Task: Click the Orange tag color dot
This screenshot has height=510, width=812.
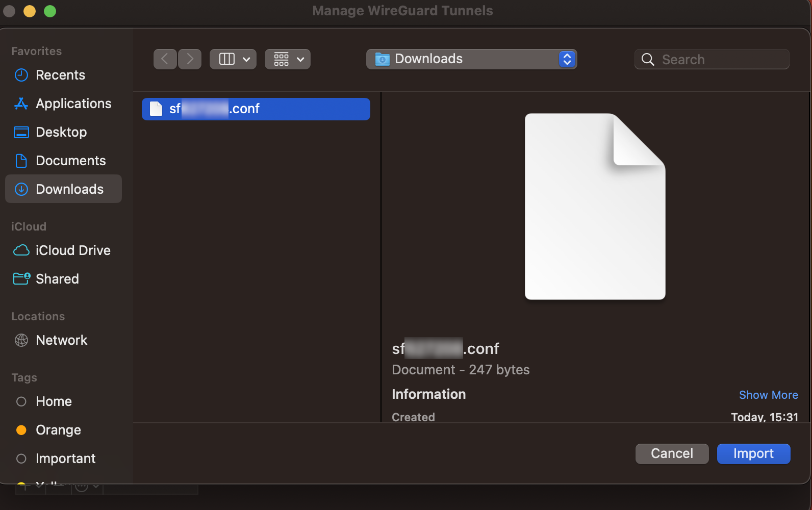Action: click(x=21, y=430)
